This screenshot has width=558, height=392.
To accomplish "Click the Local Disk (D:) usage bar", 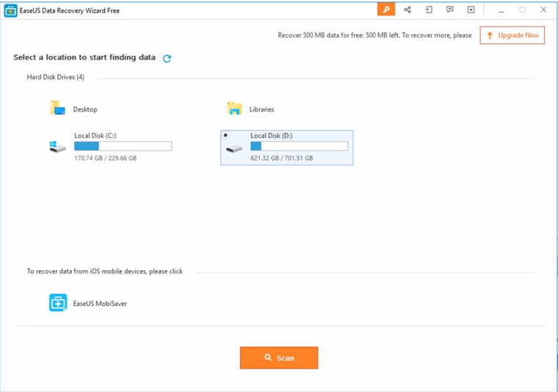I will [x=300, y=146].
